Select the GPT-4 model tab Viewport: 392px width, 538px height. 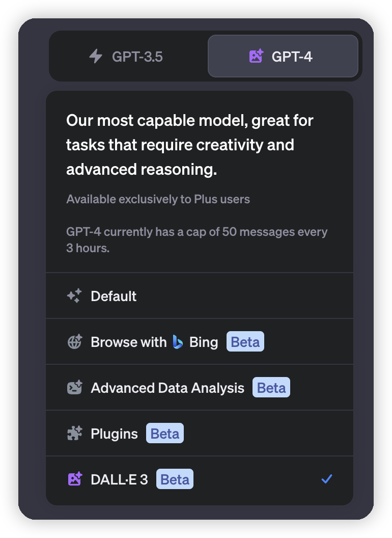pyautogui.click(x=283, y=56)
